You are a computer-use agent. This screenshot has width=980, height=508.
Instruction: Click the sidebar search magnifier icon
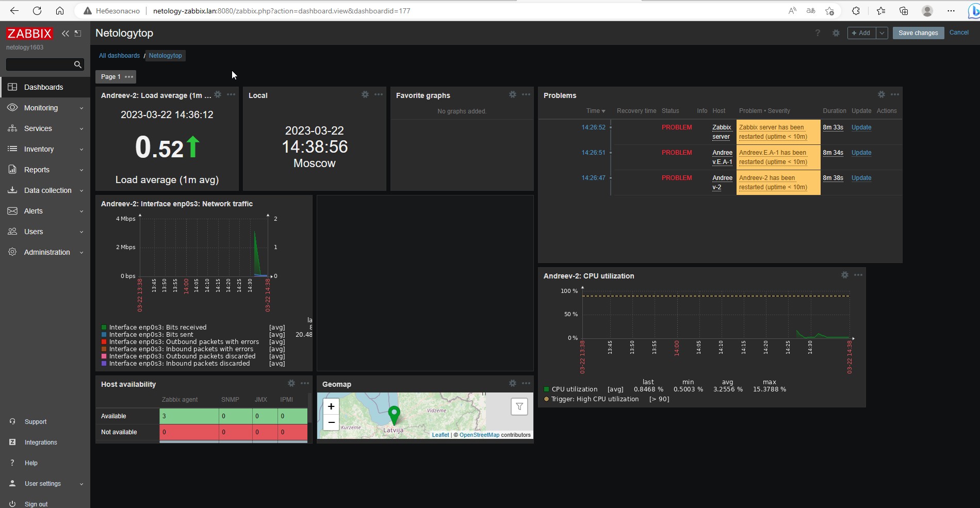[78, 64]
